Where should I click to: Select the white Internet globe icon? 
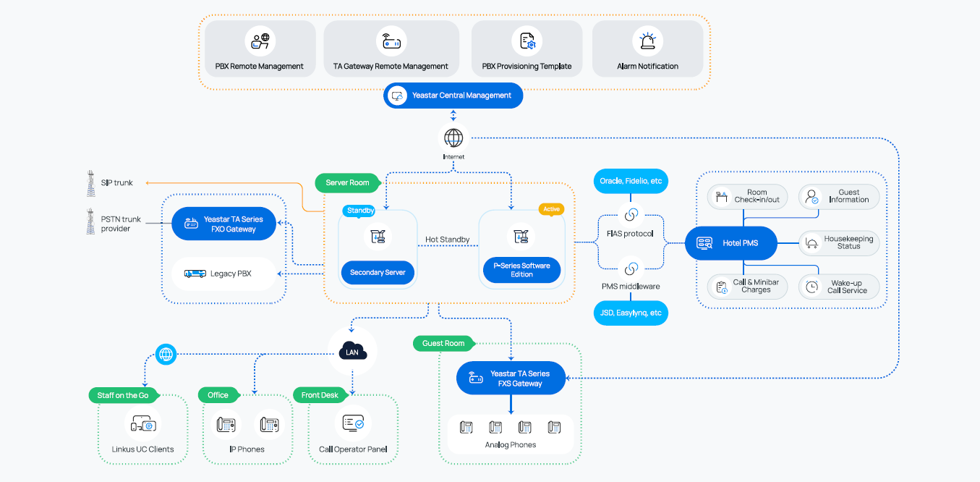tap(453, 138)
